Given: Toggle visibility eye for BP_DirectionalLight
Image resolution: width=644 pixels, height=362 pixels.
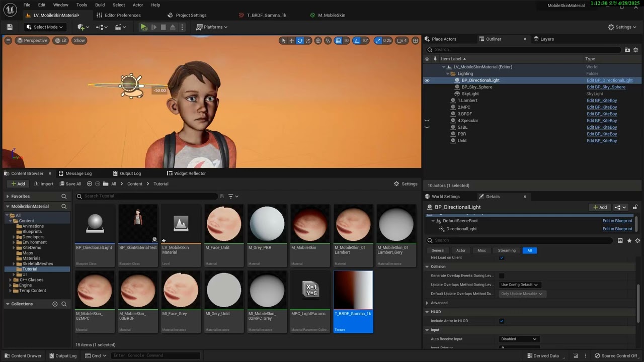Looking at the screenshot, I should pyautogui.click(x=427, y=80).
